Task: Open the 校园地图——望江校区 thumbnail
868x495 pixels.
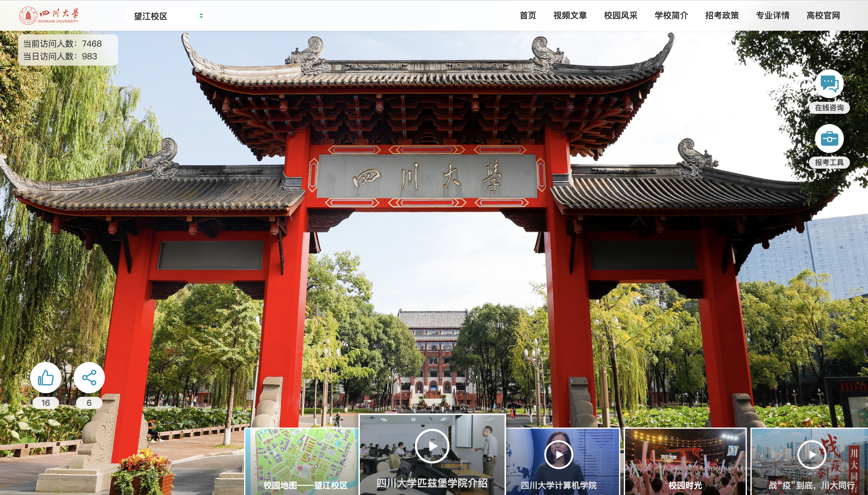Action: [301, 461]
